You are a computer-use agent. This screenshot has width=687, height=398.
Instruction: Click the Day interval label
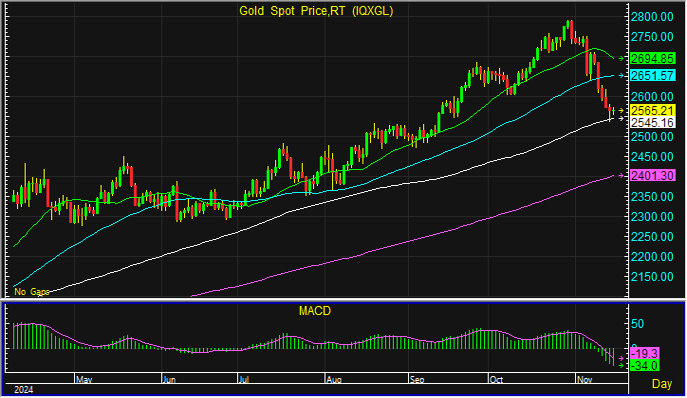[x=662, y=384]
